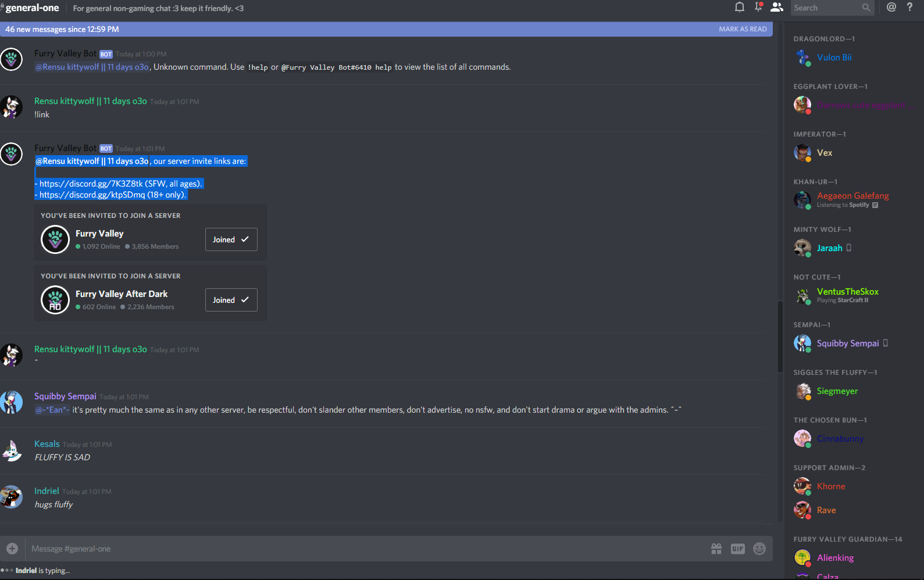This screenshot has width=924, height=580.
Task: Click the chat scrollbar thumb
Action: pos(780,336)
